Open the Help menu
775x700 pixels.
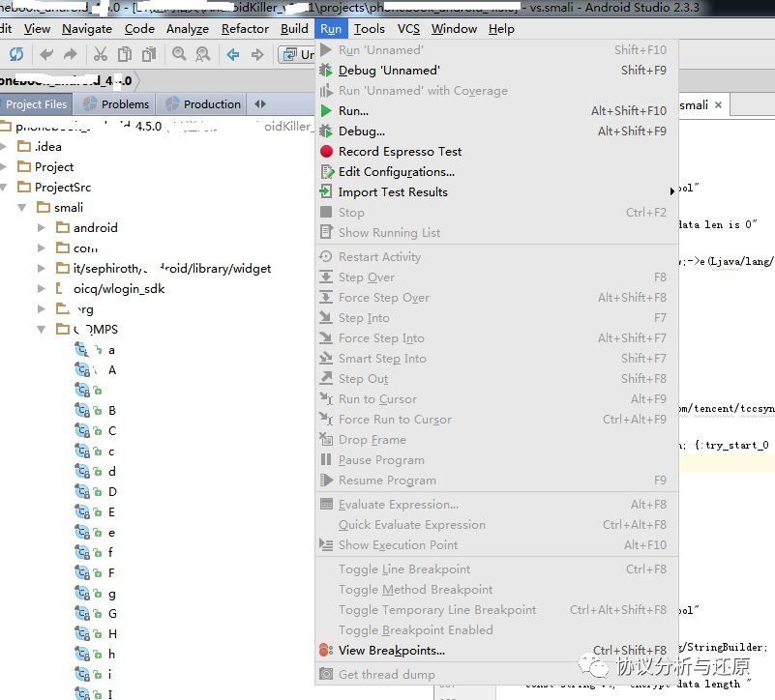(x=501, y=29)
